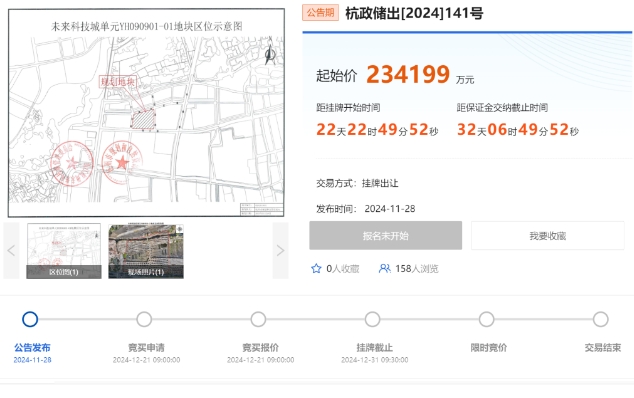This screenshot has width=634, height=398.
Task: Click the viewers people icon
Action: pos(385,269)
